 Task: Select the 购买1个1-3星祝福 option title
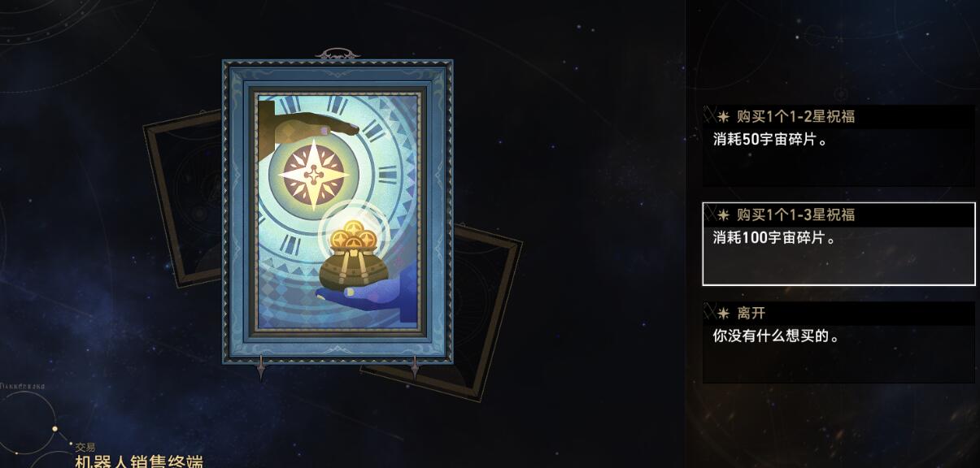(x=795, y=214)
